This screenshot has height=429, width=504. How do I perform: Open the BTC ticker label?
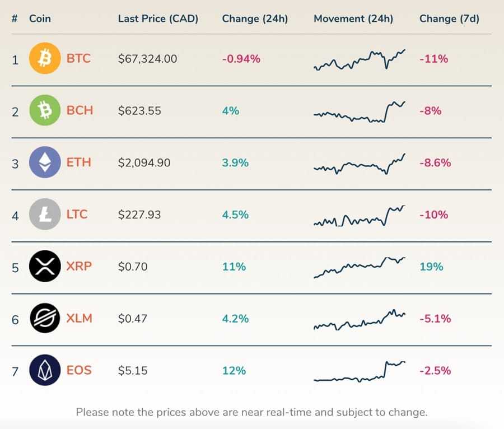coord(78,58)
